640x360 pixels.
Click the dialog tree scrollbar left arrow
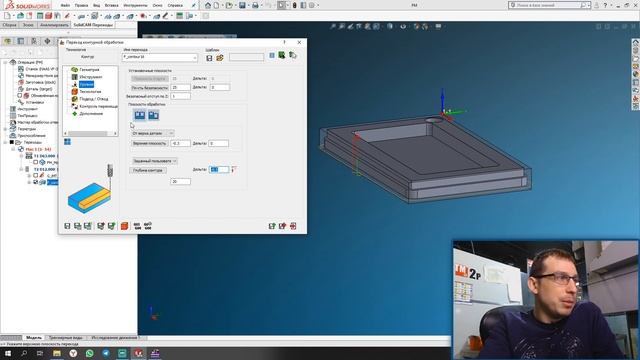coord(65,133)
